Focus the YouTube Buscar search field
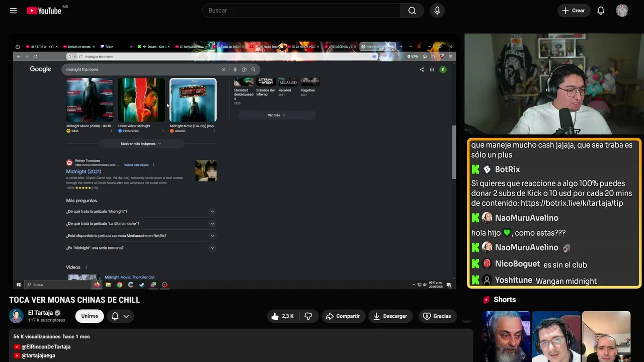644x362 pixels. click(301, 11)
